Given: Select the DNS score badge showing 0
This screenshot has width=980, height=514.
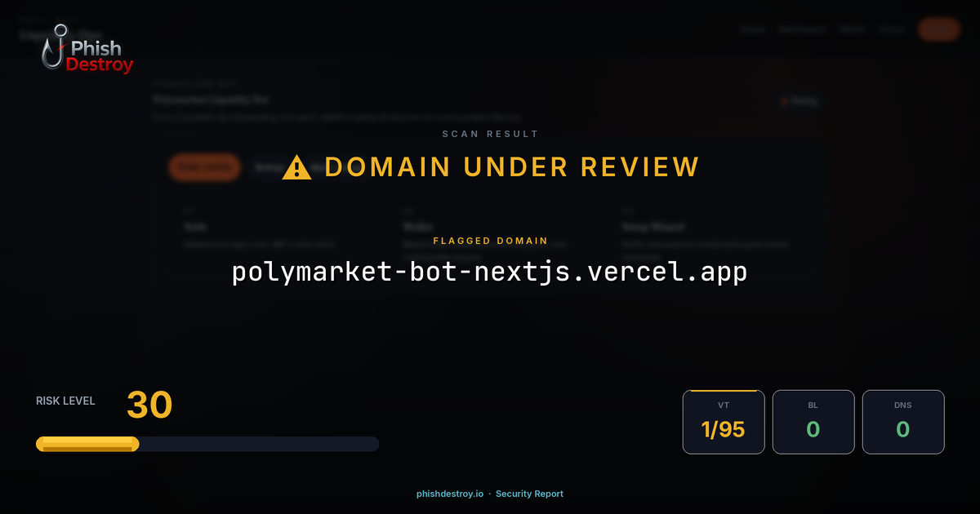Looking at the screenshot, I should pyautogui.click(x=903, y=422).
